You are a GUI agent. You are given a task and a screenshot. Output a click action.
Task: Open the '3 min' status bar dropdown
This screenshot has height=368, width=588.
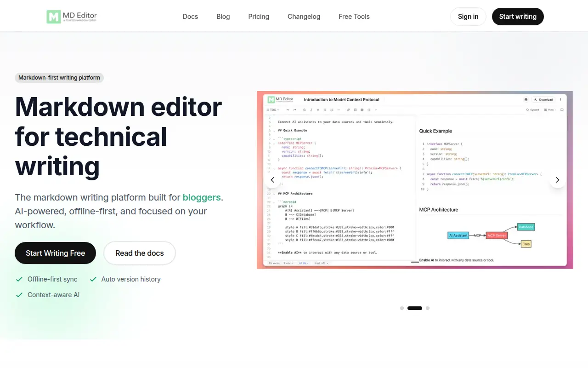[288, 263]
